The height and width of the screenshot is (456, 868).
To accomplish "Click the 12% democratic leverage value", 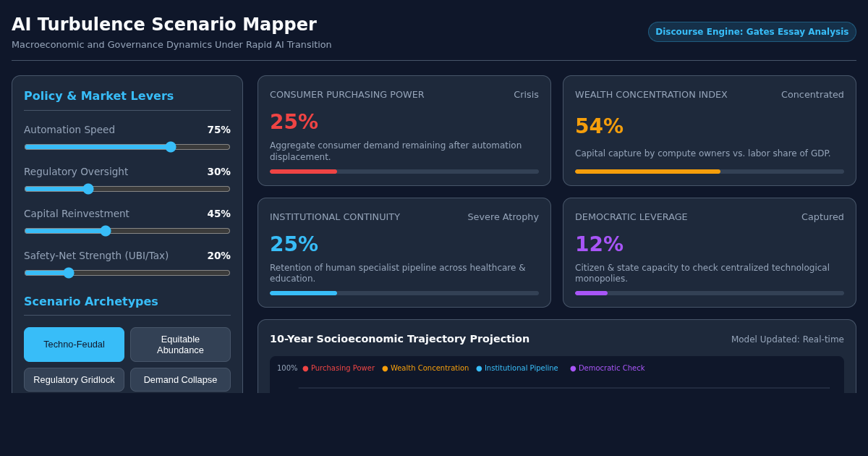I will 599,244.
